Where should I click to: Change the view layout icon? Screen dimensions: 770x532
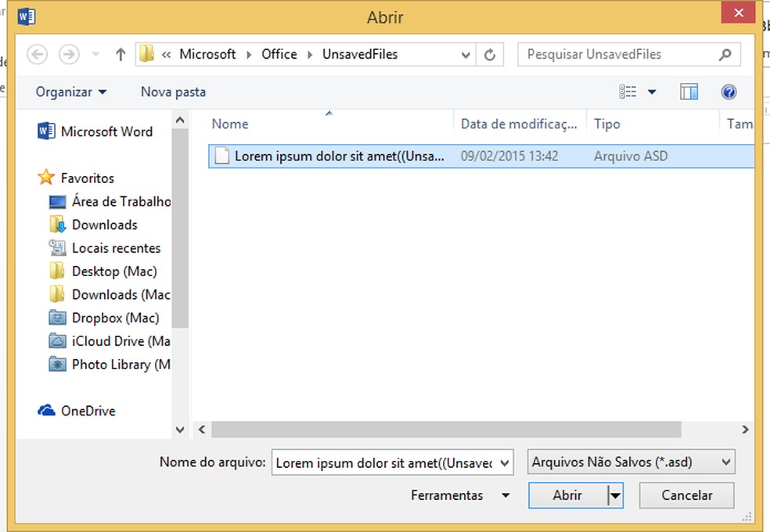click(x=628, y=92)
